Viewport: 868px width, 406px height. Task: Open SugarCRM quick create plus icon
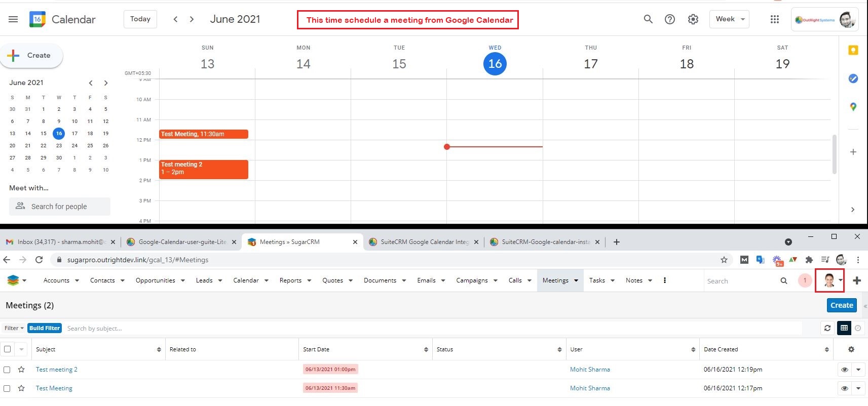[857, 280]
